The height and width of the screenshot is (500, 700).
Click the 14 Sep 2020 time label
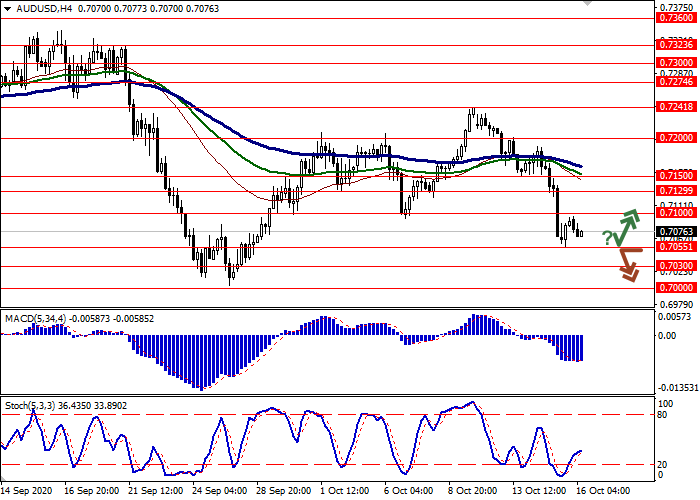click(27, 491)
